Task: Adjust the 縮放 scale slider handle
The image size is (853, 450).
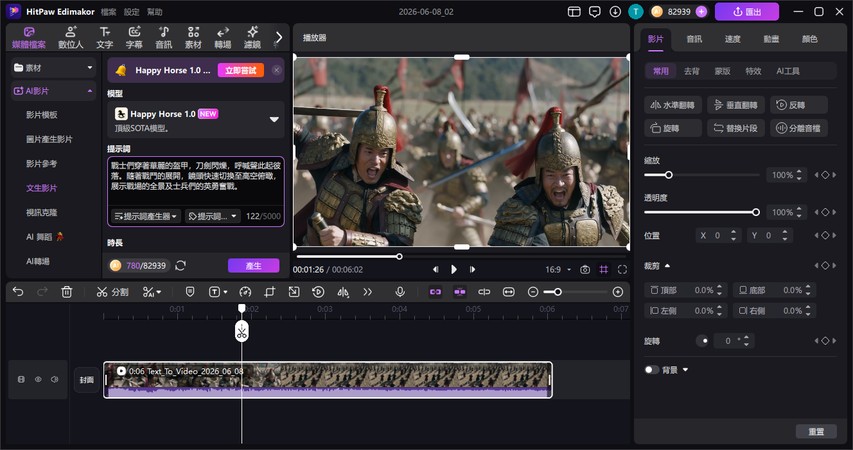Action: coord(669,175)
